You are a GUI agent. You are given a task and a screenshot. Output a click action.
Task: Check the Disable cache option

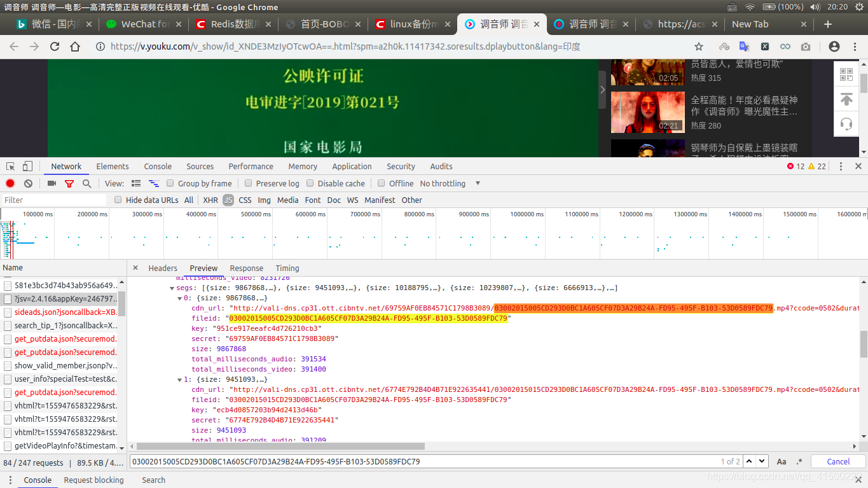[310, 183]
